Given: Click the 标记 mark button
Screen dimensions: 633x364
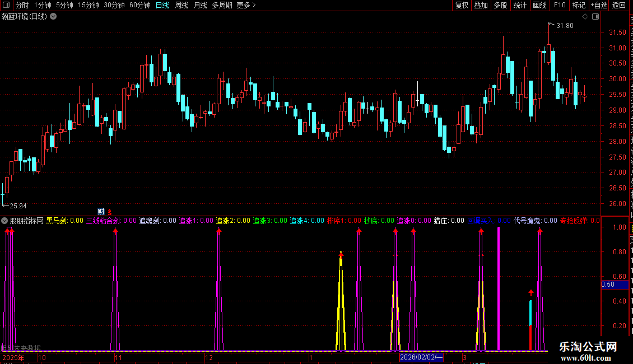Looking at the screenshot, I should point(579,5).
